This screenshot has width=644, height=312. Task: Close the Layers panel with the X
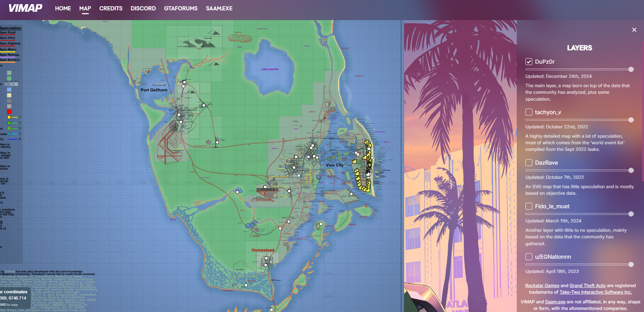pyautogui.click(x=634, y=30)
